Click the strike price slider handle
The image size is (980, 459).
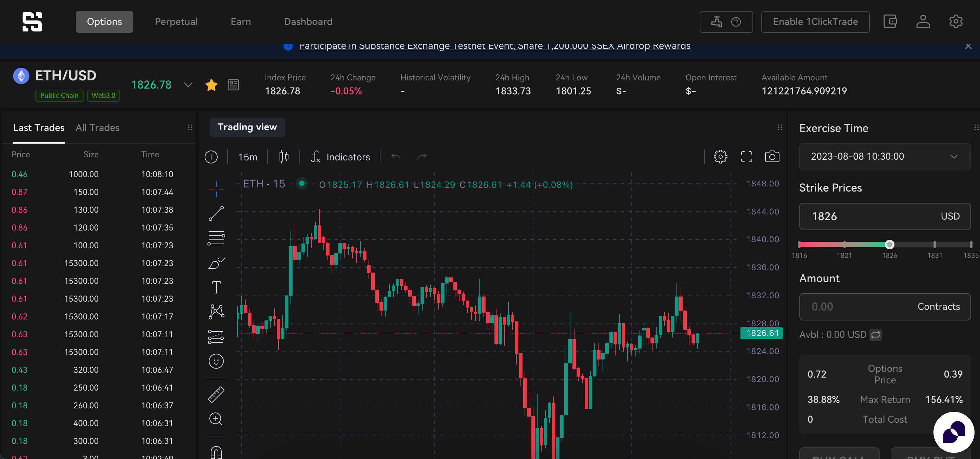tap(889, 245)
